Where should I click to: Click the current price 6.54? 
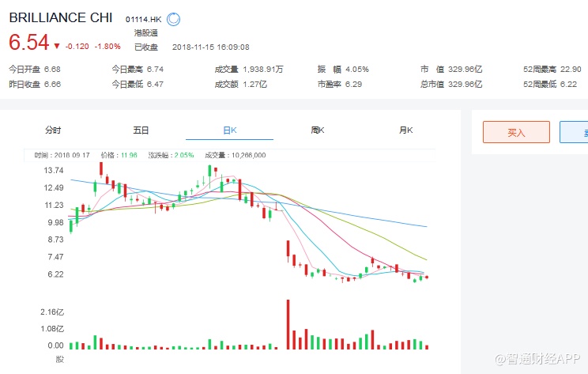coord(29,42)
